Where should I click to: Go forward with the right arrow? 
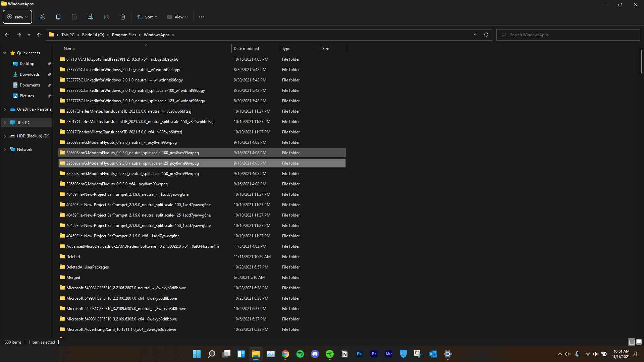pos(19,35)
